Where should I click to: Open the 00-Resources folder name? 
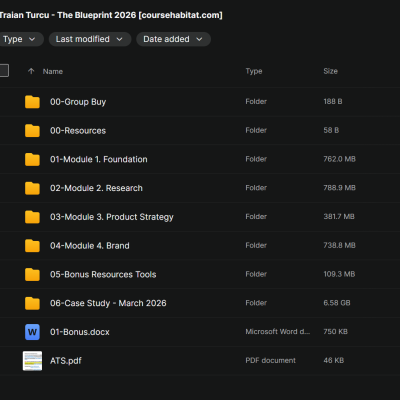click(x=78, y=131)
